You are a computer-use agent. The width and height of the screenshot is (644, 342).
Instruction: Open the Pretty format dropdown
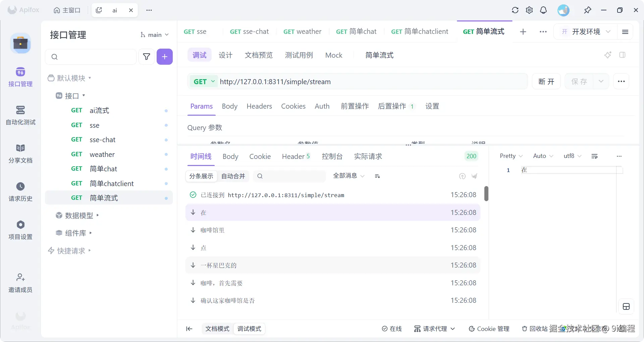pyautogui.click(x=511, y=156)
